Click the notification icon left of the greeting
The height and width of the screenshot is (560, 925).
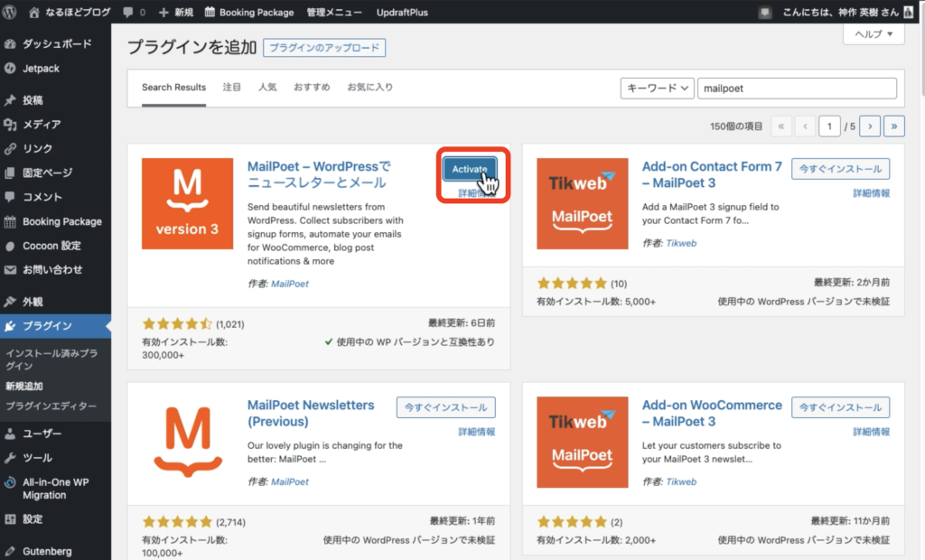click(764, 13)
